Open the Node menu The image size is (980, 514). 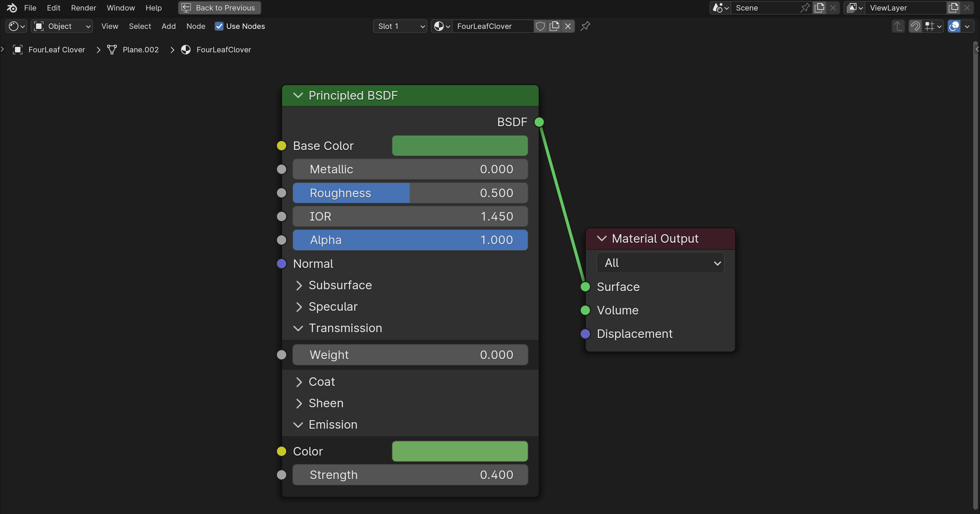click(196, 26)
